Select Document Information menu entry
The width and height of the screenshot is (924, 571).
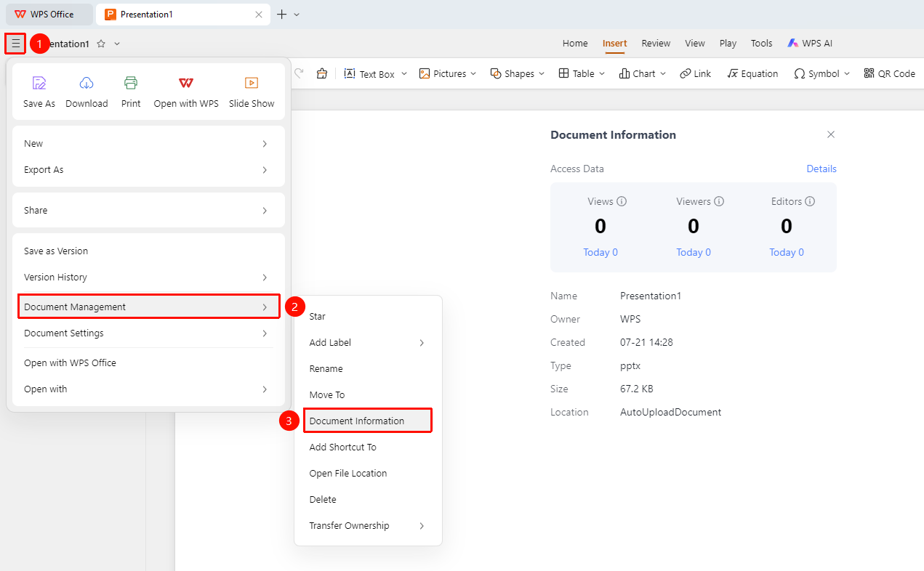[368, 421]
